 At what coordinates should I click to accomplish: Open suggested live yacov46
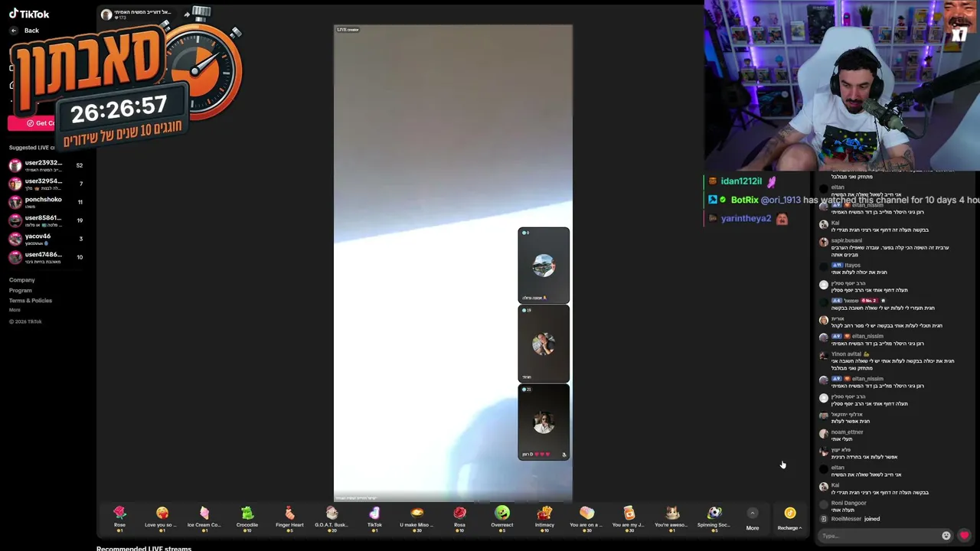click(46, 239)
